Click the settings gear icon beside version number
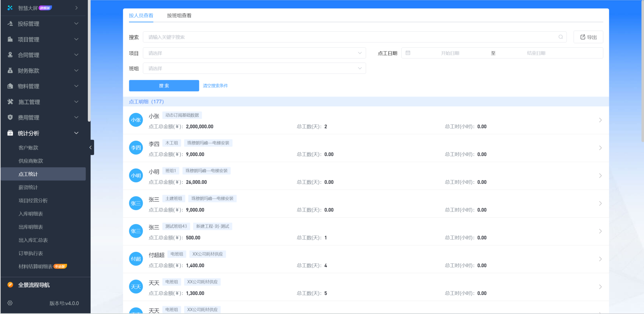 (10, 303)
